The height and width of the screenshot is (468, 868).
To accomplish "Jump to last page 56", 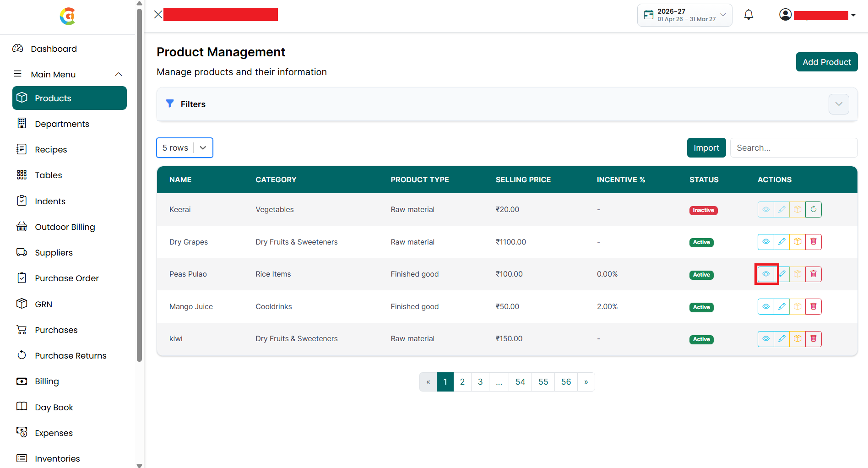I will 566,382.
